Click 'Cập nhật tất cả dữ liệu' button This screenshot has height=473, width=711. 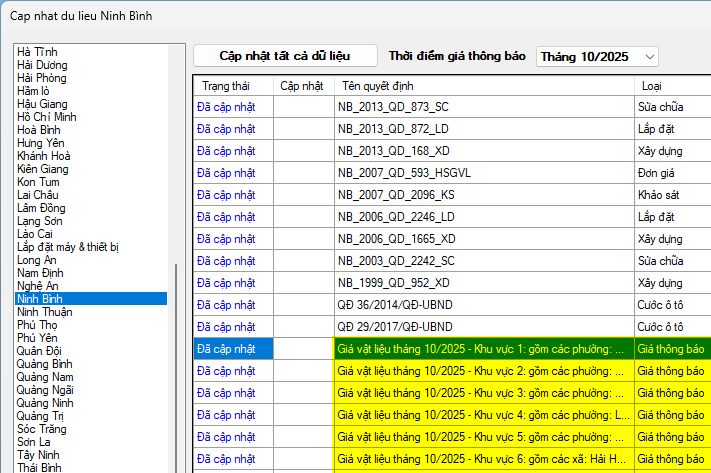[285, 56]
